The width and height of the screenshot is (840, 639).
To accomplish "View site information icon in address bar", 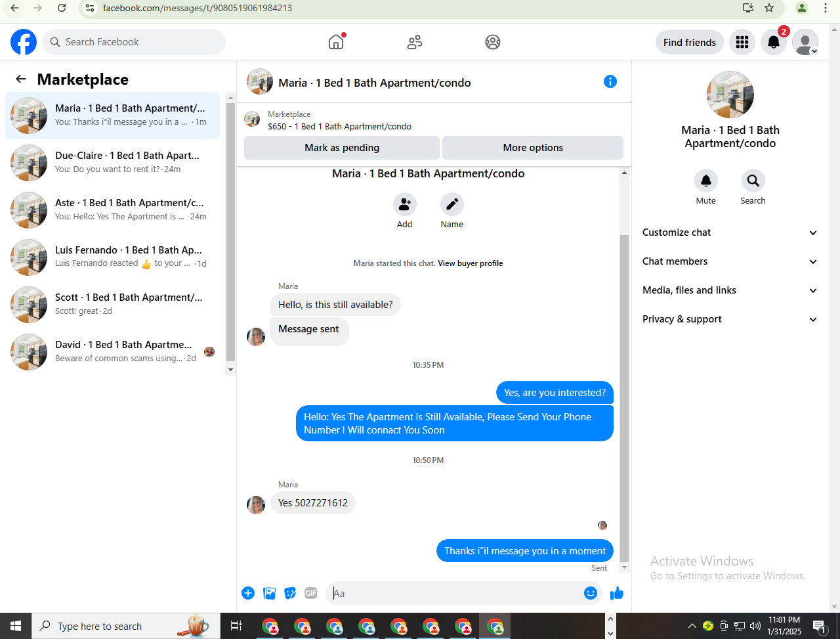I will tap(91, 9).
